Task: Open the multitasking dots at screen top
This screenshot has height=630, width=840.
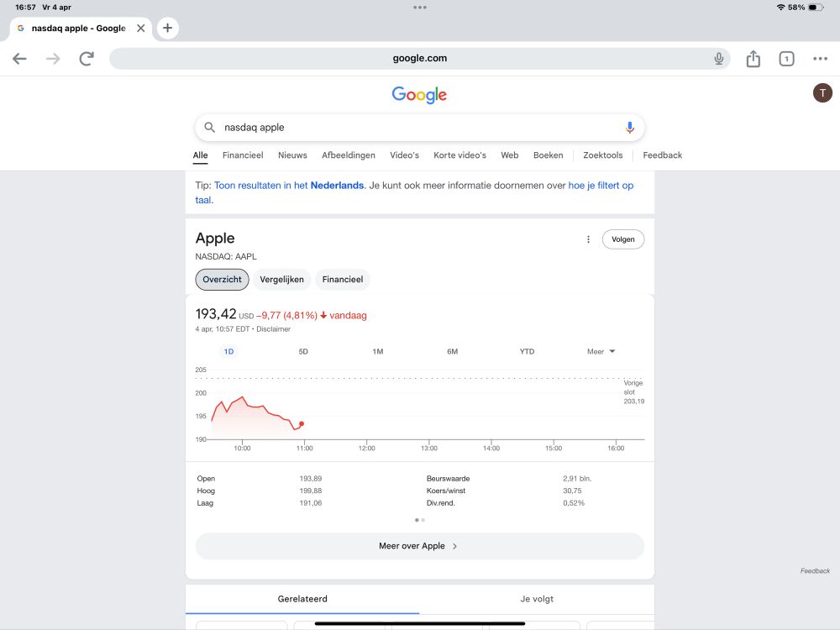Action: click(420, 8)
